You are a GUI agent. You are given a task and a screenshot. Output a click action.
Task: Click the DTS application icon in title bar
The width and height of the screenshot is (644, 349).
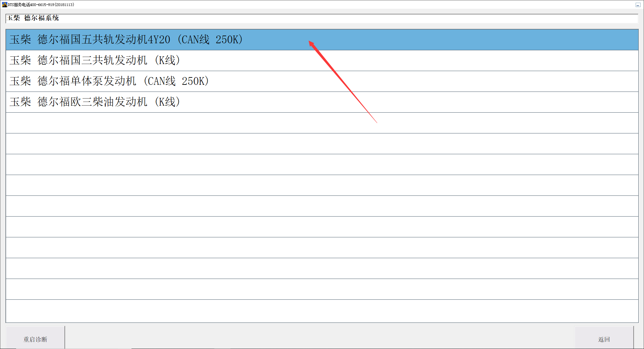pyautogui.click(x=4, y=5)
